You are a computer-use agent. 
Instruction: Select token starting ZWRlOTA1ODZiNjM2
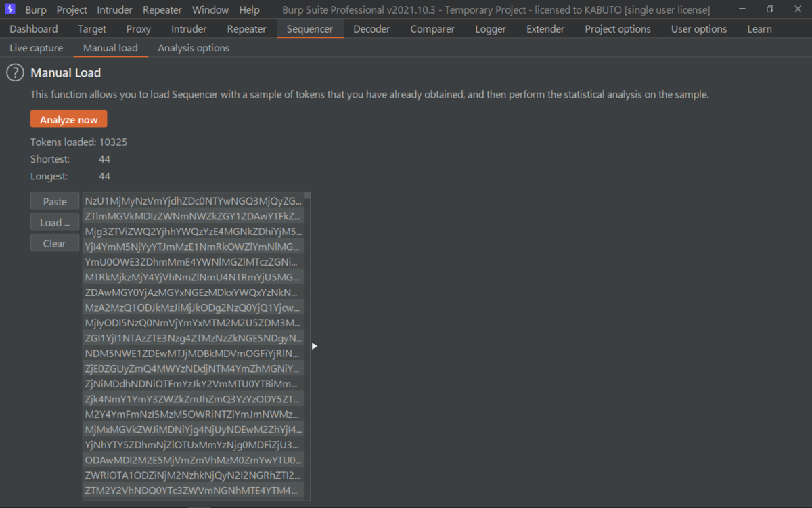pyautogui.click(x=194, y=475)
